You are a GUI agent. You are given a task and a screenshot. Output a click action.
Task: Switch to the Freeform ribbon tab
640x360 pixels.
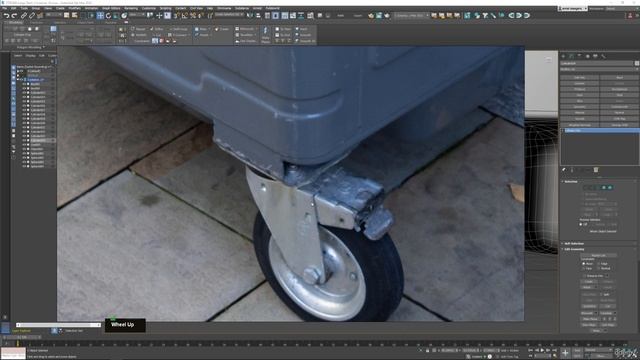[x=38, y=22]
